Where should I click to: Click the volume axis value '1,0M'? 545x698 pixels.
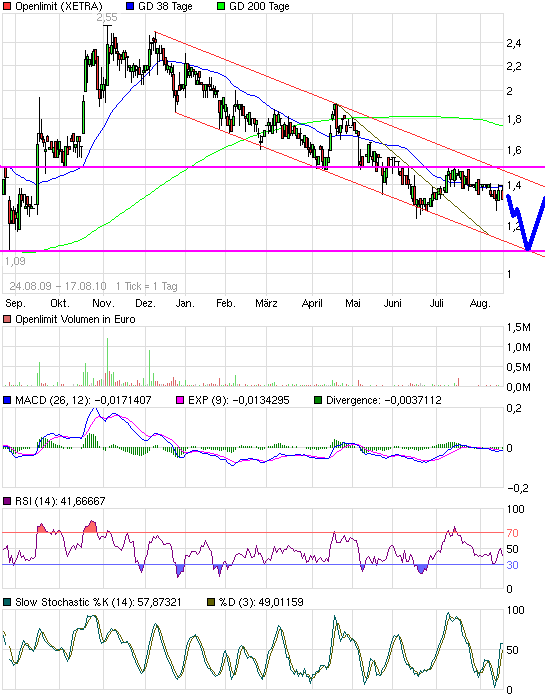pyautogui.click(x=519, y=347)
